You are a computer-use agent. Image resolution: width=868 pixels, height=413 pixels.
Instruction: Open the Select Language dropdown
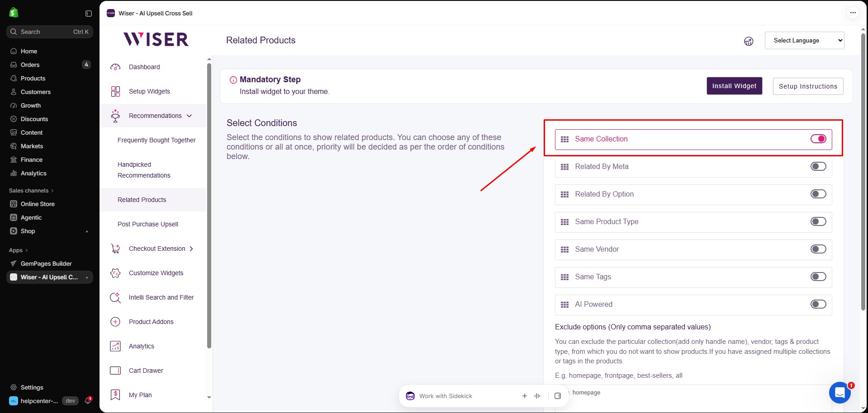[x=804, y=40]
